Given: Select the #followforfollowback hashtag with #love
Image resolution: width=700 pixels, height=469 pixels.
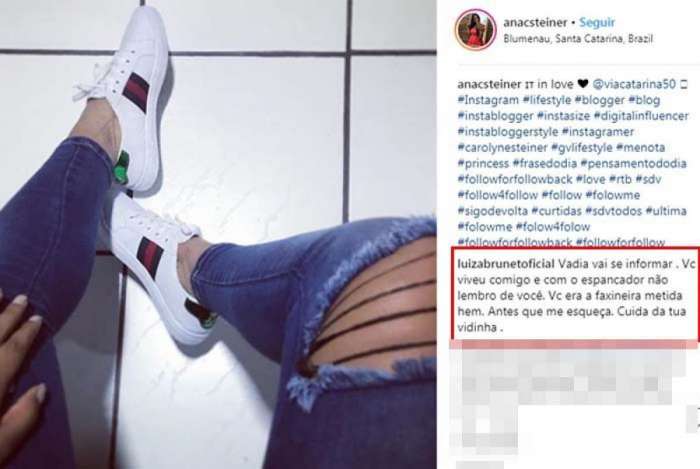Looking at the screenshot, I should (x=515, y=179).
